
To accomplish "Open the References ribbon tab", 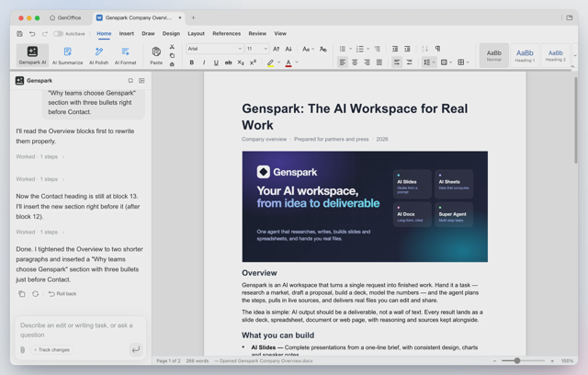I will pyautogui.click(x=227, y=33).
